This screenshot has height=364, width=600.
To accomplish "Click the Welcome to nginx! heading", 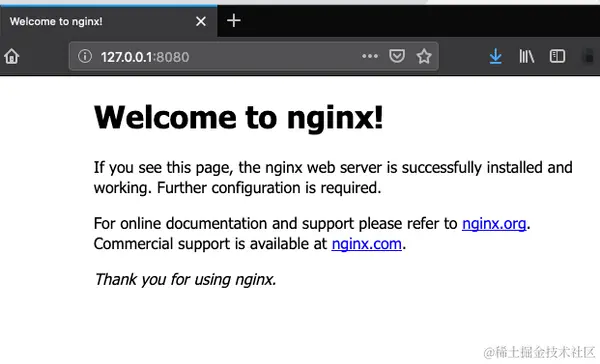I will [238, 118].
